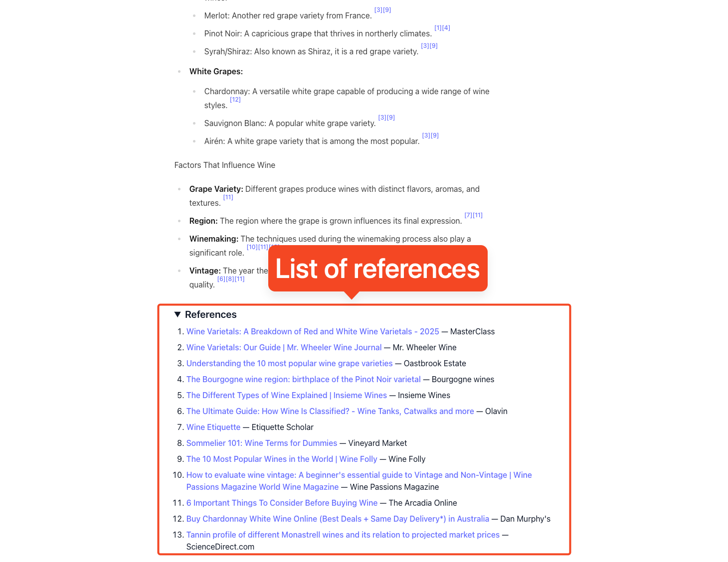Viewport: 728px width, 562px height.
Task: Click citation [9] after the Merlot line
Action: tap(387, 10)
